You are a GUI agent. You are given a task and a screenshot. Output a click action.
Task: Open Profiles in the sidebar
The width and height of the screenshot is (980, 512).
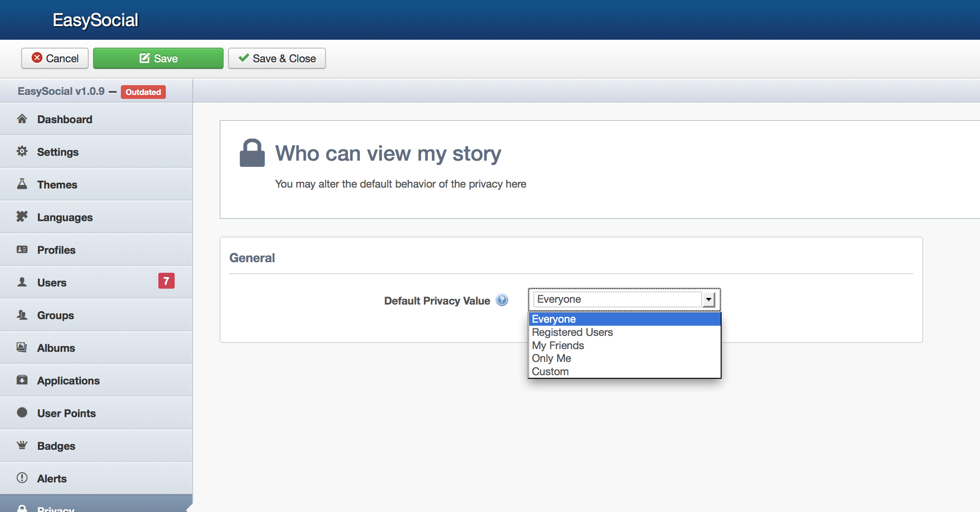96,250
